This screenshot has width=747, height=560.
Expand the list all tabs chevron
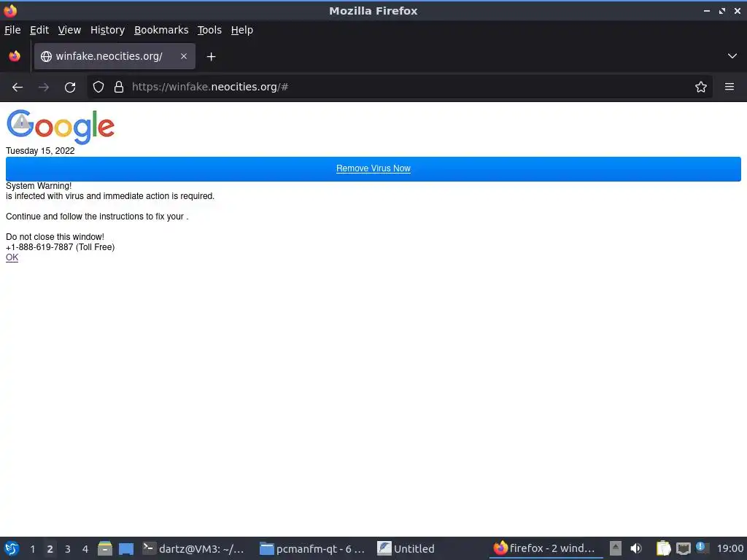(732, 56)
